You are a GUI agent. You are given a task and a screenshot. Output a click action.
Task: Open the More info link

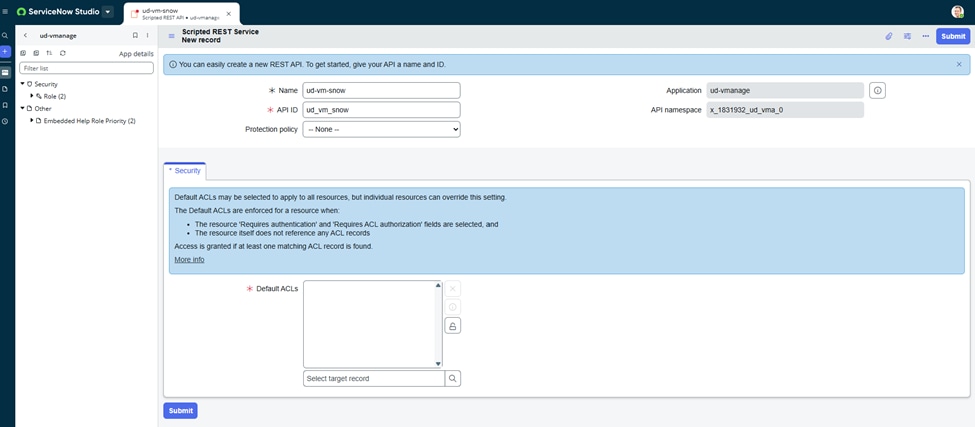point(189,260)
